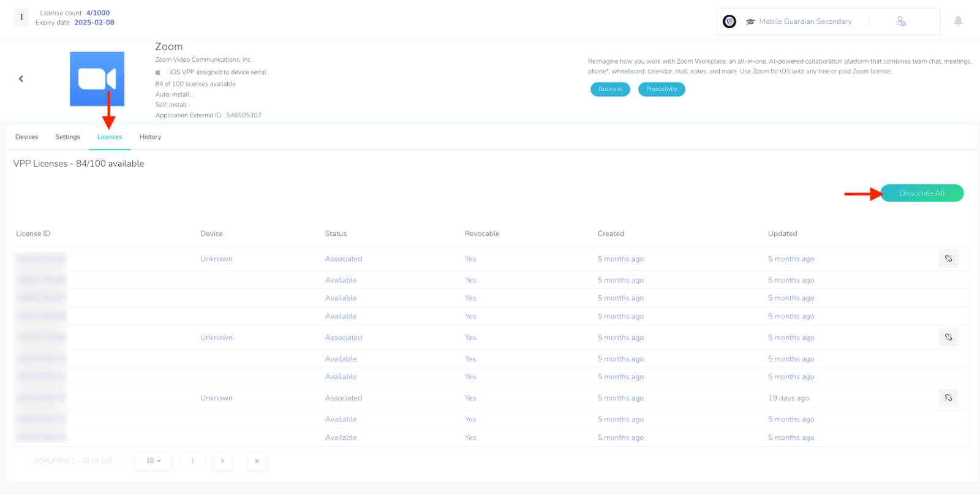Click '84 of 100 licenses available' text
This screenshot has height=495, width=980.
pyautogui.click(x=195, y=84)
